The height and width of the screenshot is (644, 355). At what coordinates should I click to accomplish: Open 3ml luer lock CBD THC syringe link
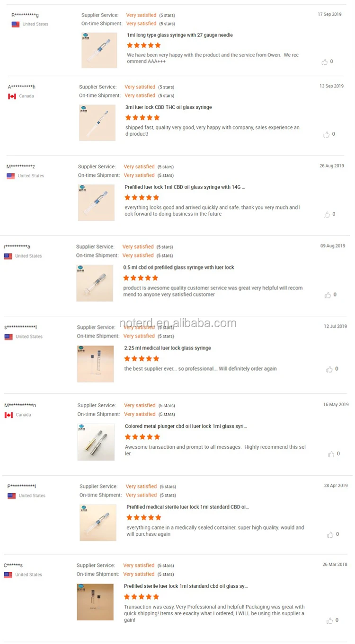click(x=169, y=107)
